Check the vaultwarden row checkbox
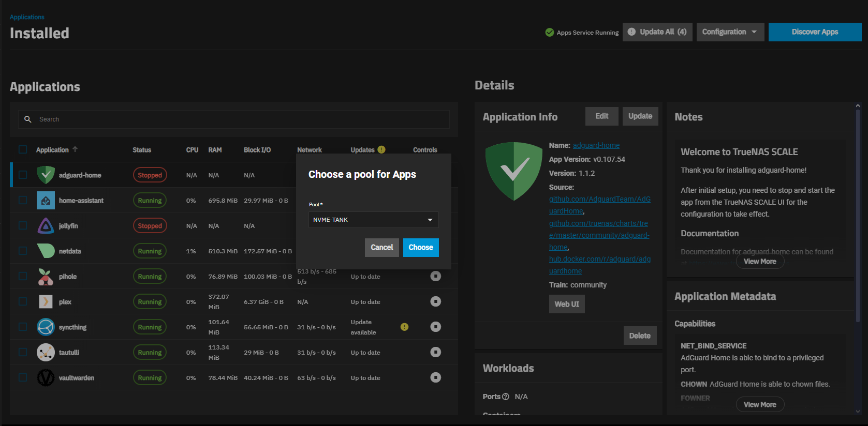 coord(23,377)
